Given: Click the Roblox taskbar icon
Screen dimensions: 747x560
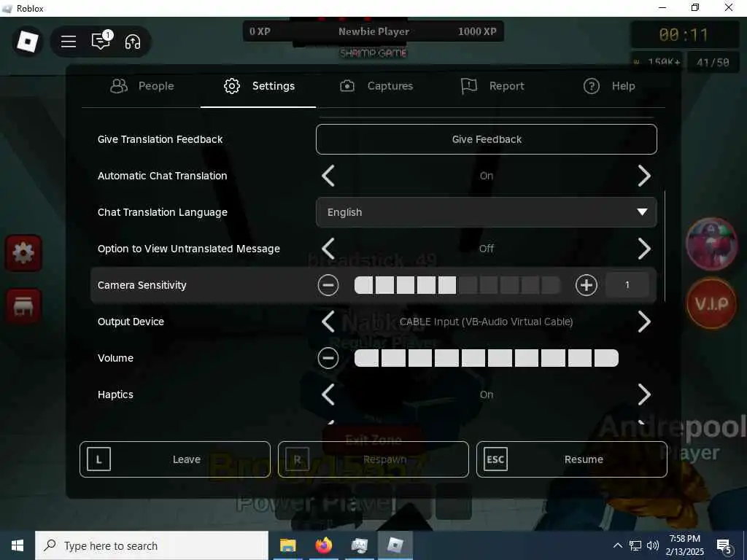Looking at the screenshot, I should coord(395,545).
